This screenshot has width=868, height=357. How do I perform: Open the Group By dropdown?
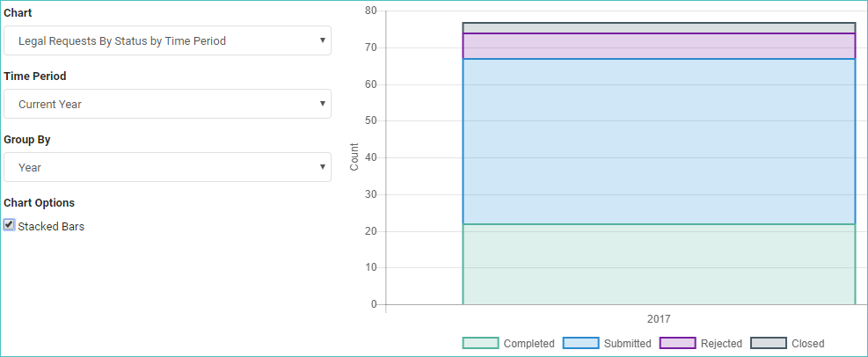tap(167, 167)
